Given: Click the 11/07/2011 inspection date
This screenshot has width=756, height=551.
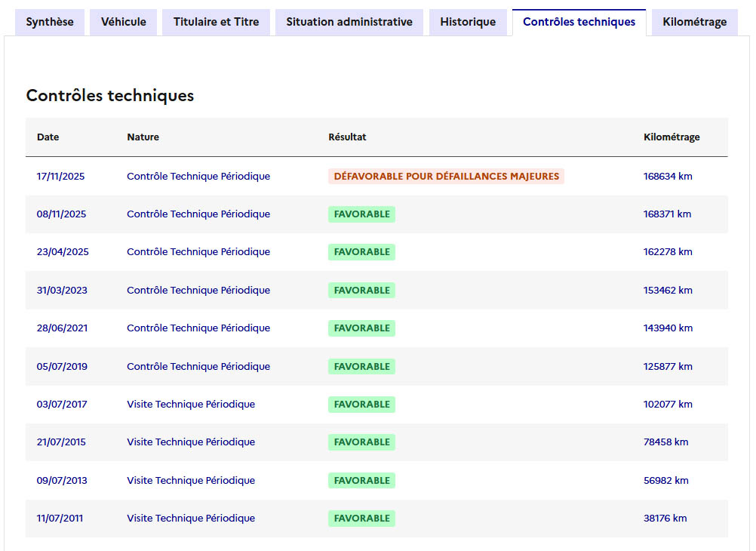Looking at the screenshot, I should coord(60,519).
